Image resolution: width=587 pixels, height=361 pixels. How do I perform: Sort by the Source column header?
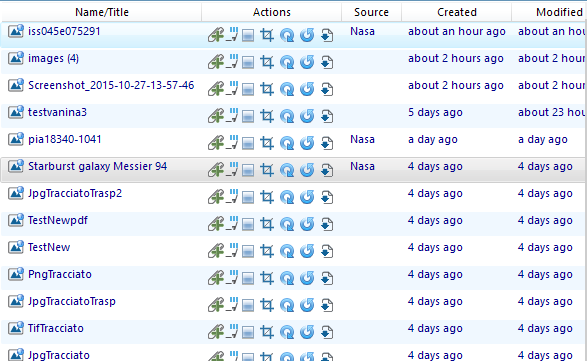(371, 12)
